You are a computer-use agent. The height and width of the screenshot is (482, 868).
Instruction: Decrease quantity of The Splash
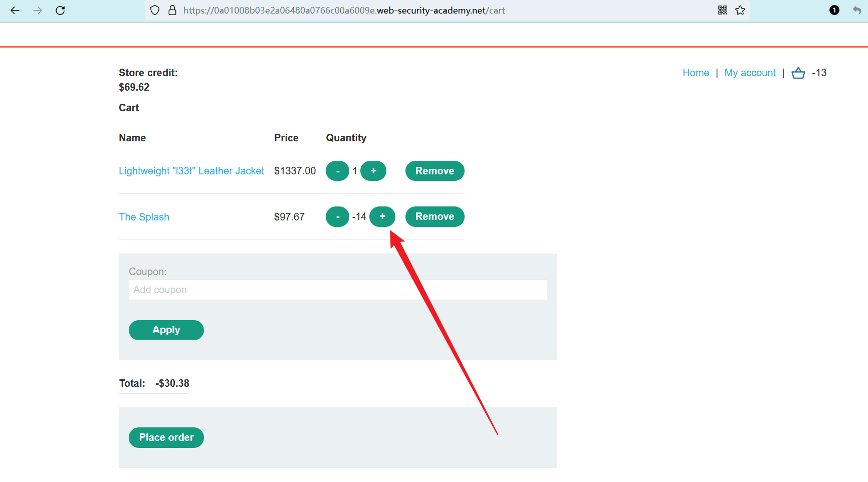point(338,217)
